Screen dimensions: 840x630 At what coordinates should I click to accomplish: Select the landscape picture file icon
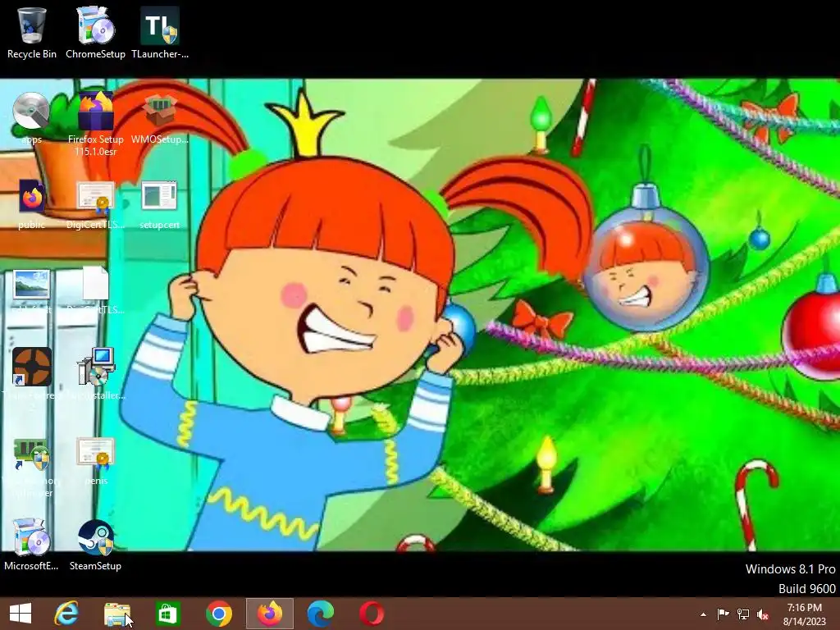coord(32,290)
